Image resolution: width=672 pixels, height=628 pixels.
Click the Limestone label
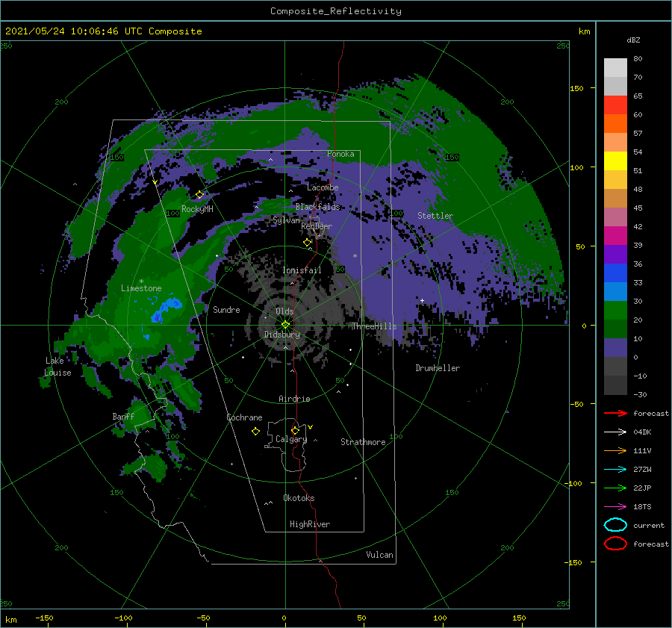pos(141,288)
